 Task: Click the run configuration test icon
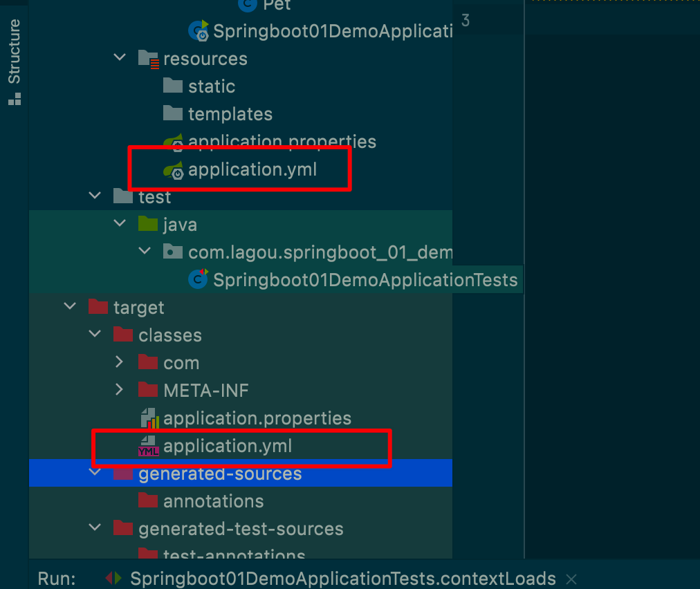(113, 579)
